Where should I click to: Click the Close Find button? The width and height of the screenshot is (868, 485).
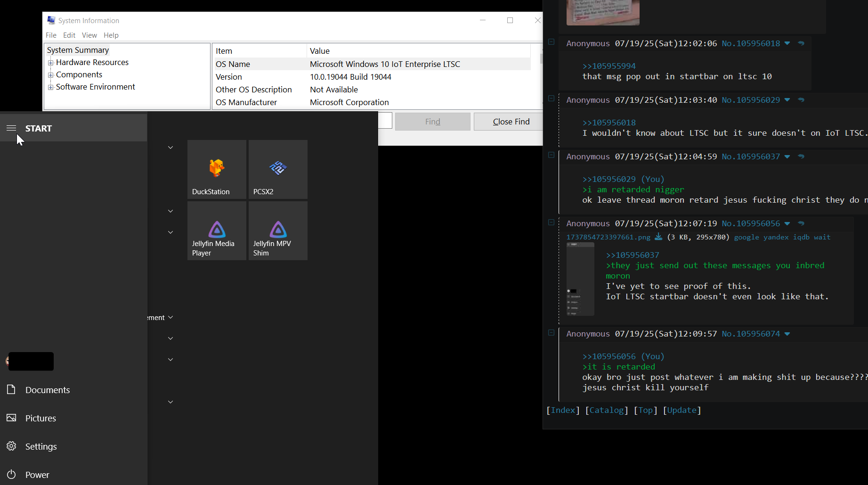click(x=511, y=122)
